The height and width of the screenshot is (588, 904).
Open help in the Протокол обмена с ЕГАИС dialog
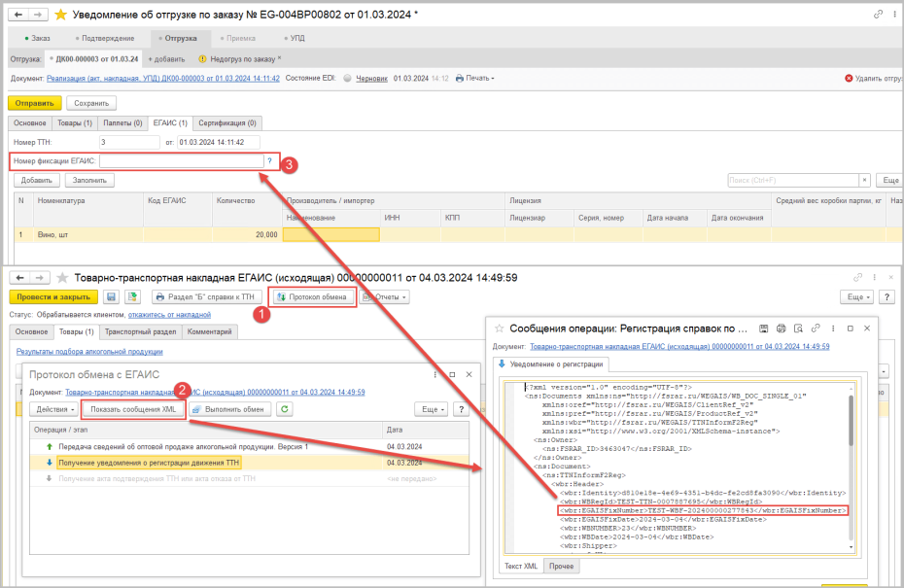pyautogui.click(x=461, y=409)
